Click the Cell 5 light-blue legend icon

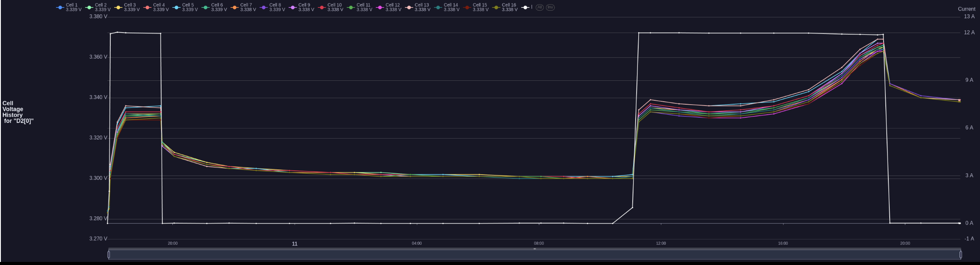coord(176,7)
